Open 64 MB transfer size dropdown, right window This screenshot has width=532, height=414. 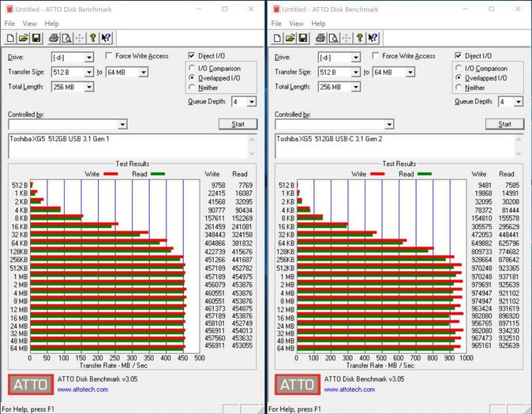(x=410, y=72)
